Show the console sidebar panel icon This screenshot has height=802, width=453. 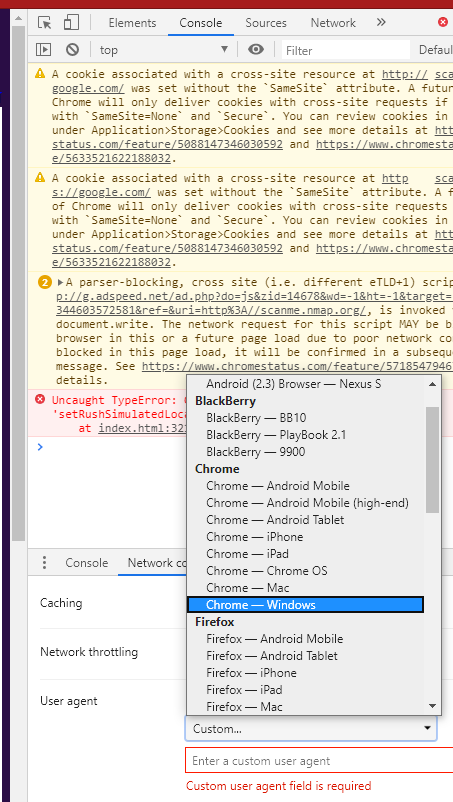tap(43, 50)
